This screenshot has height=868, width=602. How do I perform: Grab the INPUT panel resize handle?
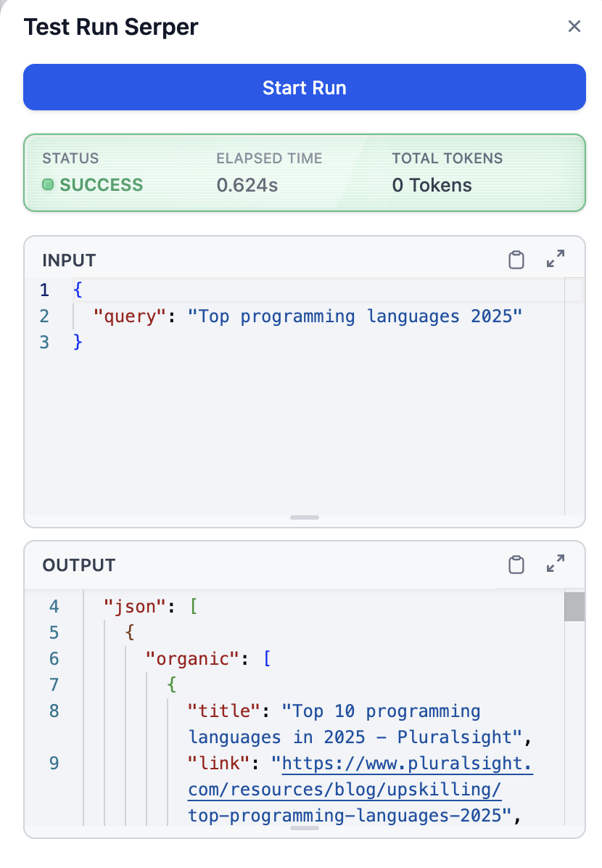pos(305,517)
